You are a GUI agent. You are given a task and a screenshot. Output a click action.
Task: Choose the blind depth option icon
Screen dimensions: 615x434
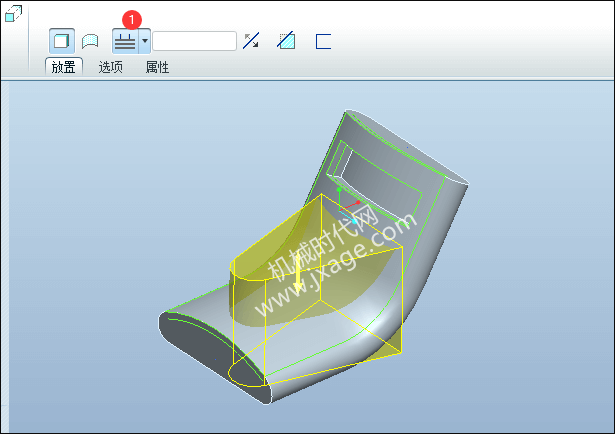click(125, 41)
